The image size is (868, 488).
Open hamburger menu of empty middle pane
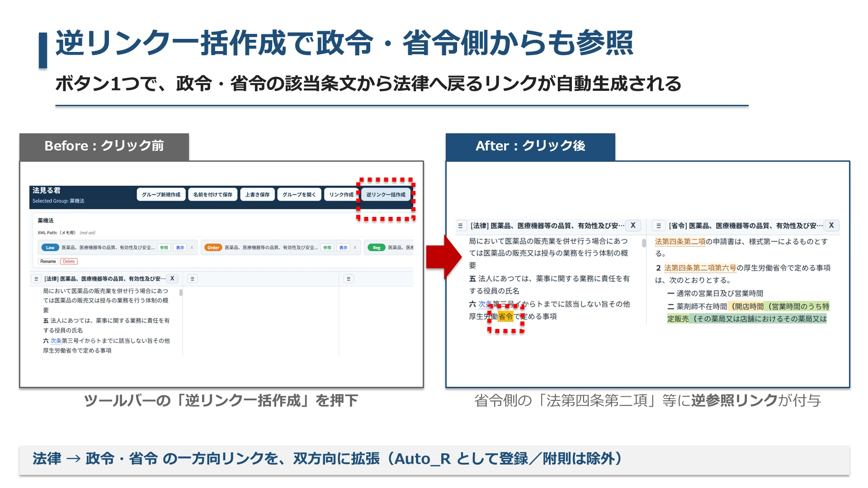pyautogui.click(x=192, y=279)
